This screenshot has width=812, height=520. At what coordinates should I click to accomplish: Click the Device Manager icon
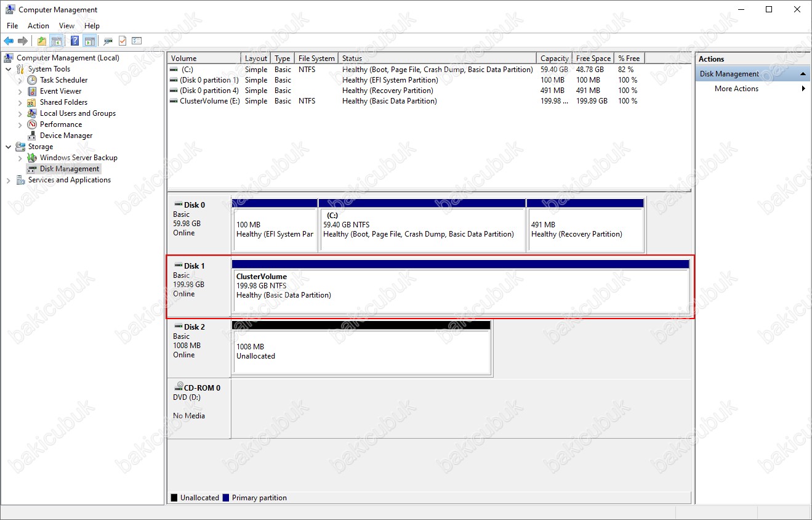pos(32,136)
